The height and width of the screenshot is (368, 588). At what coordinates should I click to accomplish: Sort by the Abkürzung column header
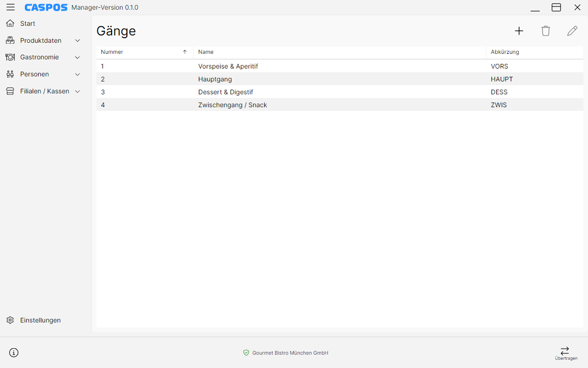(535, 52)
